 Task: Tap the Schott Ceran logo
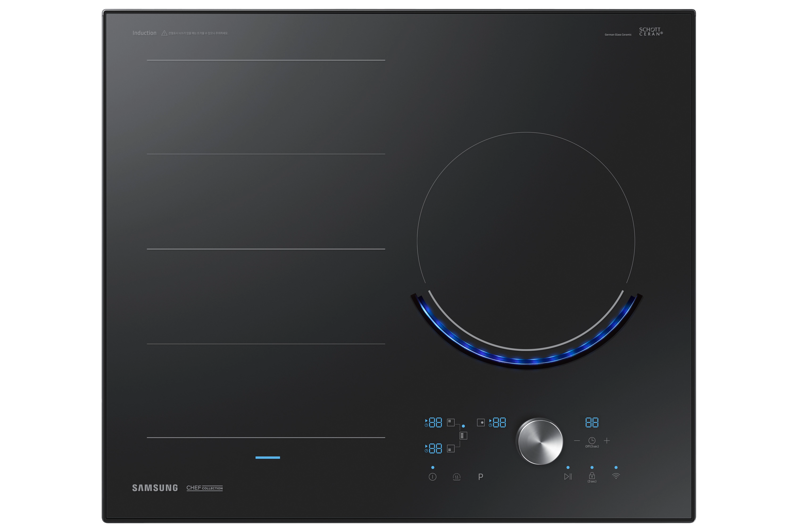click(x=651, y=32)
